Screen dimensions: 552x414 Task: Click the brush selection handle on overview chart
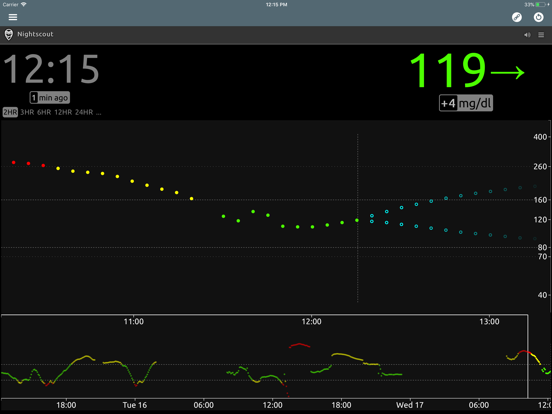pyautogui.click(x=528, y=356)
